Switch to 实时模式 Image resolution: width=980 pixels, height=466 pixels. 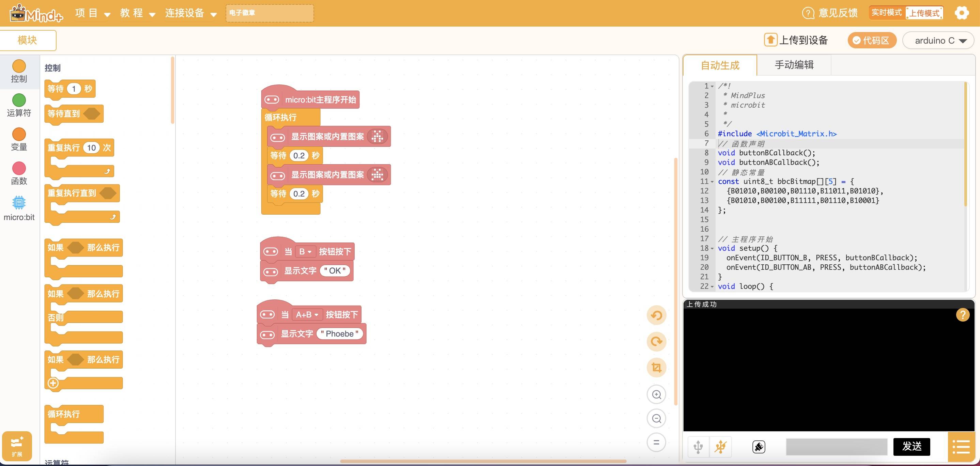[886, 13]
